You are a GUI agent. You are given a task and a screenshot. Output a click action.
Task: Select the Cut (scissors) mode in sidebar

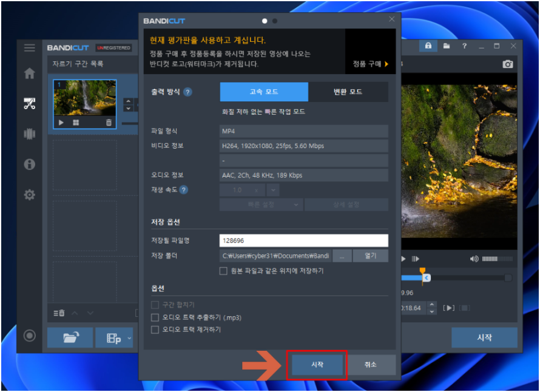[x=30, y=103]
